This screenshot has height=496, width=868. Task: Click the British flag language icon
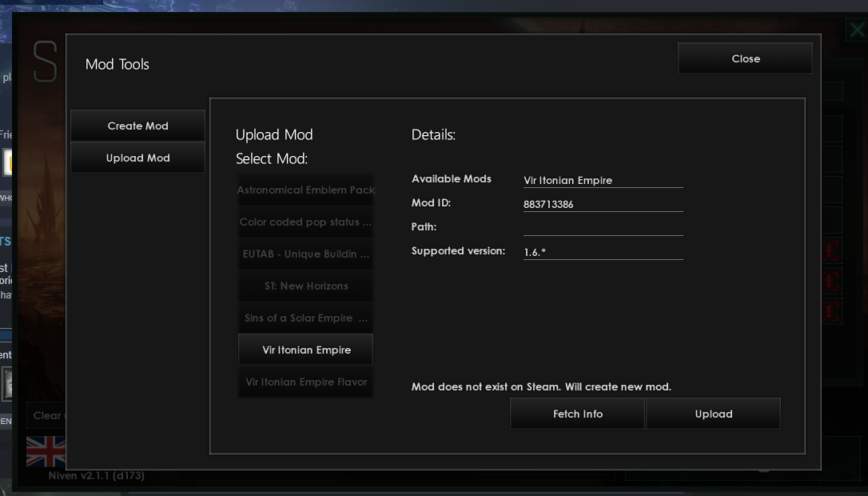point(46,454)
